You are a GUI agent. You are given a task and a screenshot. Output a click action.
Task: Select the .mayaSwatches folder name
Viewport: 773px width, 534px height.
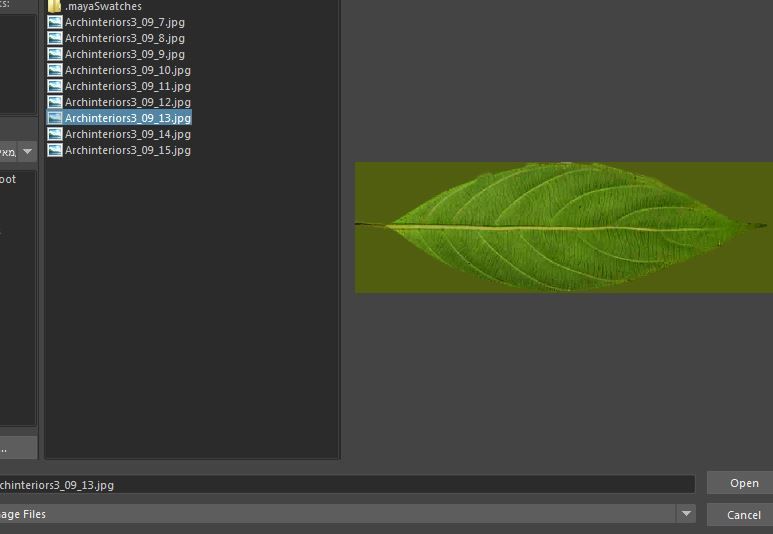[104, 6]
